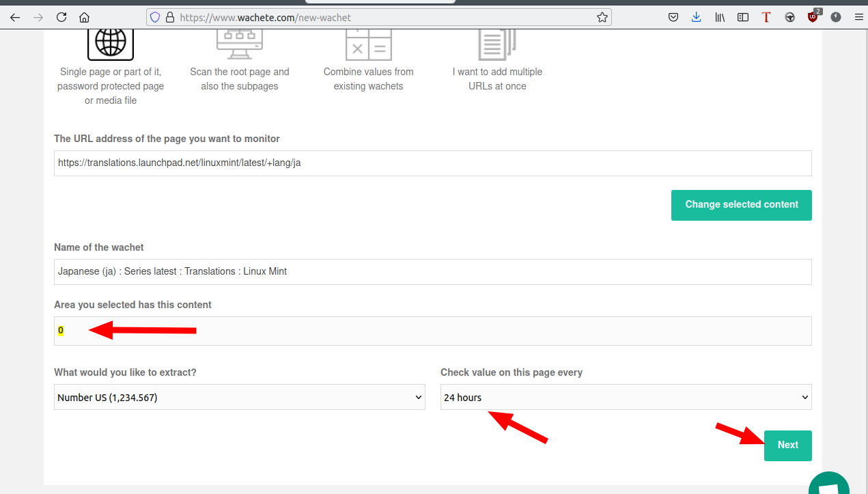Click the selected area content box

(433, 331)
